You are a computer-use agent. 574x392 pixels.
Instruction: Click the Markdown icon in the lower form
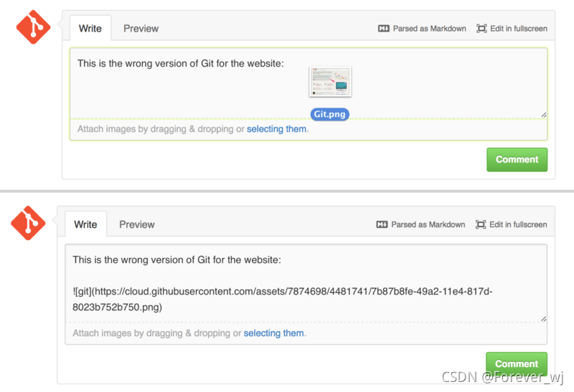coord(382,224)
